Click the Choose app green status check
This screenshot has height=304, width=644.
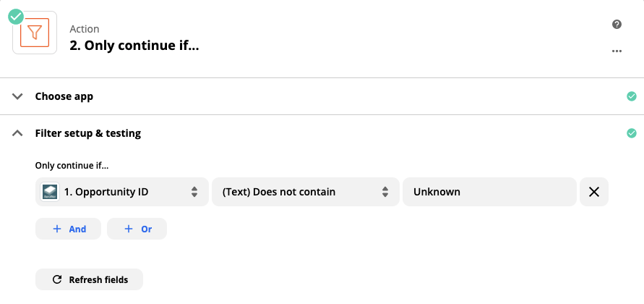pyautogui.click(x=632, y=96)
